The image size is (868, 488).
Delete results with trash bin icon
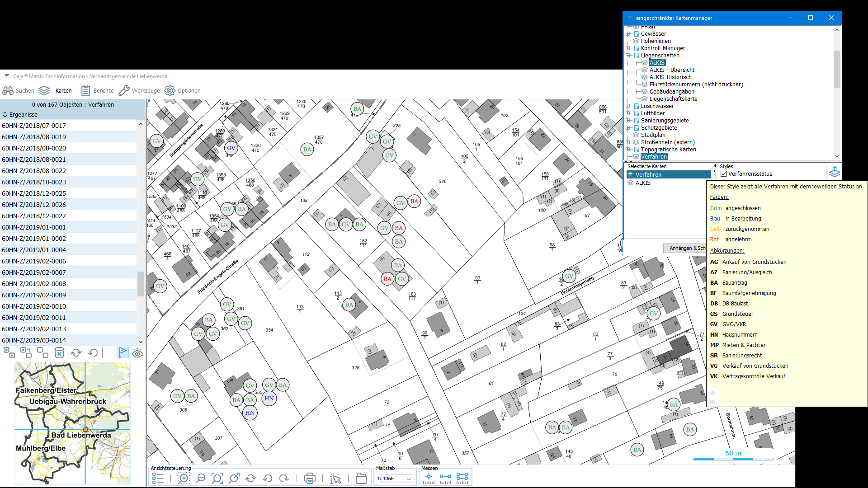[59, 353]
